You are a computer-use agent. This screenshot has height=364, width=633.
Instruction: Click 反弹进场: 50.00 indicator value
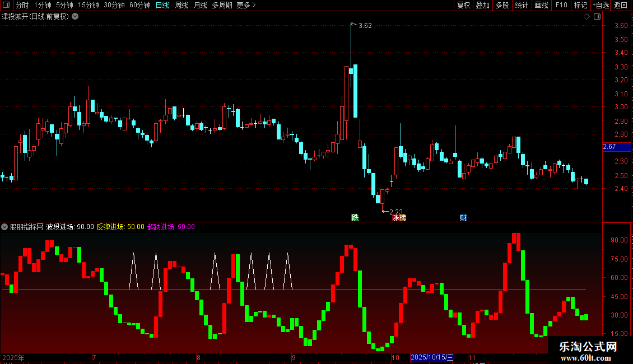(120, 227)
